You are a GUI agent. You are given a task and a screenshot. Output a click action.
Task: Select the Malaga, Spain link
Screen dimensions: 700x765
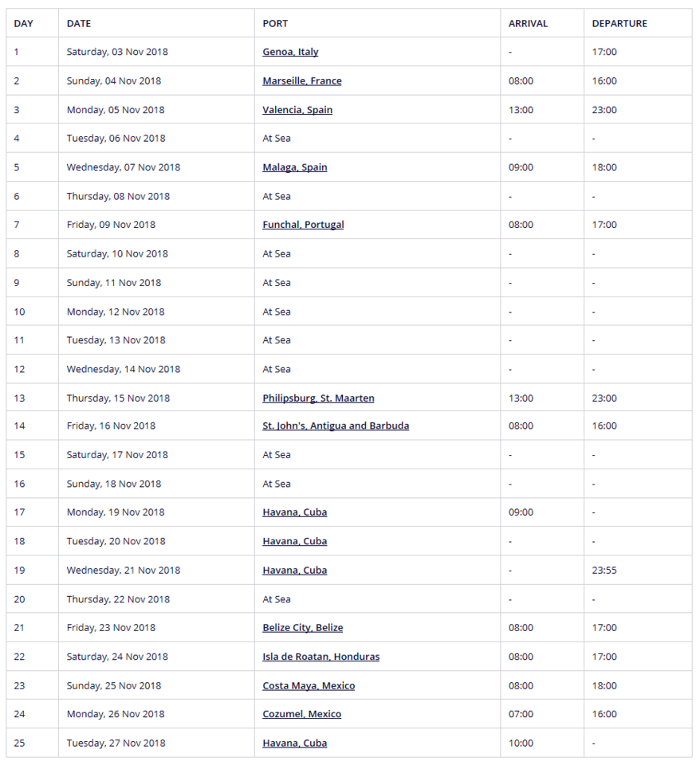294,167
